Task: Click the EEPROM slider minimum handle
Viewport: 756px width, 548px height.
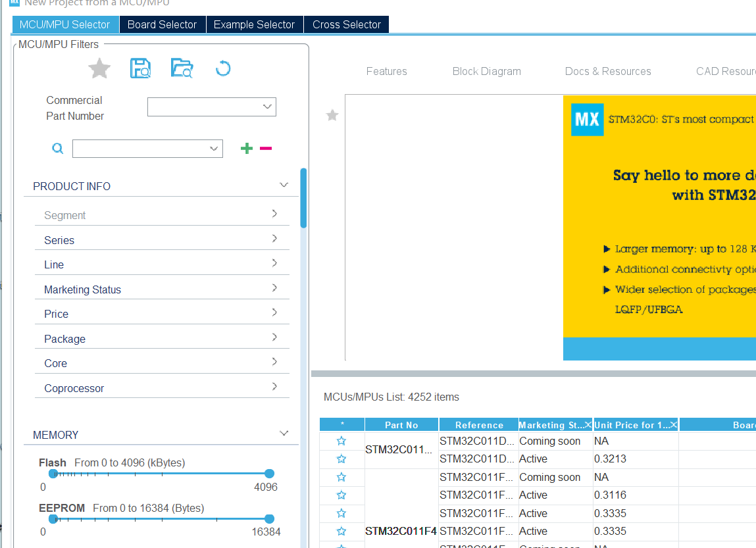Action: pos(53,519)
